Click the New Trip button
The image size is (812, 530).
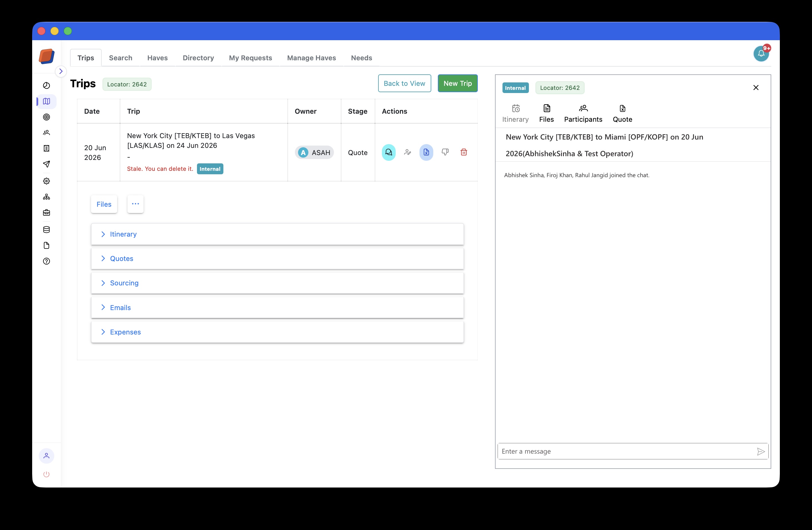(457, 83)
